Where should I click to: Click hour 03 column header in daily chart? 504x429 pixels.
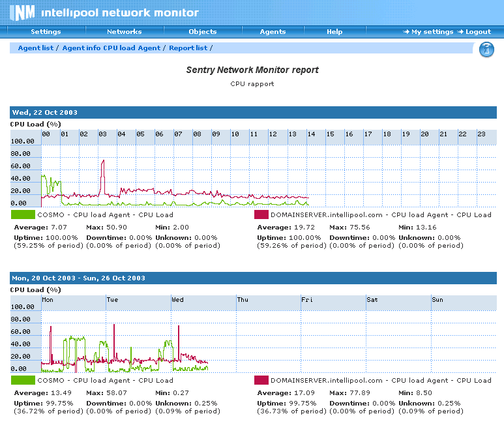coord(103,134)
